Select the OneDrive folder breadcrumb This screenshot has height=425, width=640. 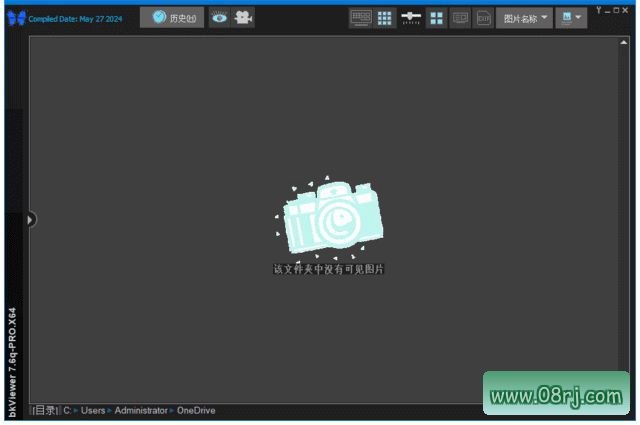pos(196,411)
